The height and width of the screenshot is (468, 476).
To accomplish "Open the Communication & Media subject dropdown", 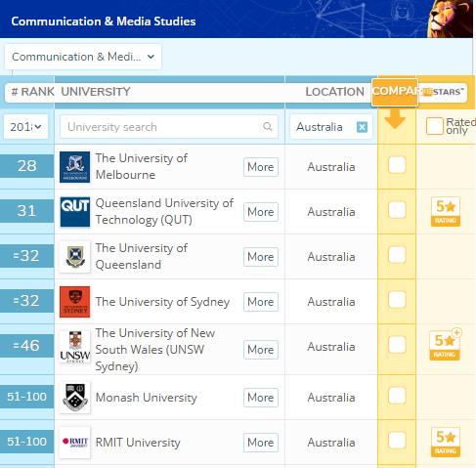I will point(83,57).
